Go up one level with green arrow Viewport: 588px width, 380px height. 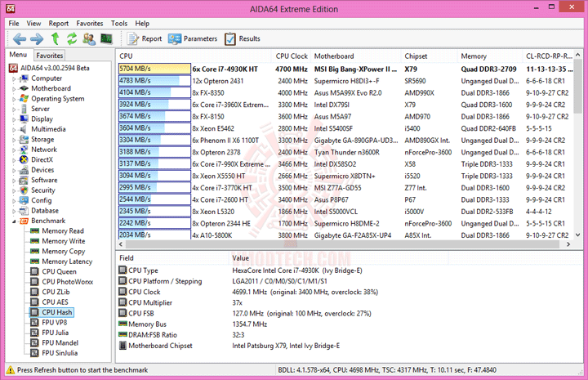click(56, 38)
